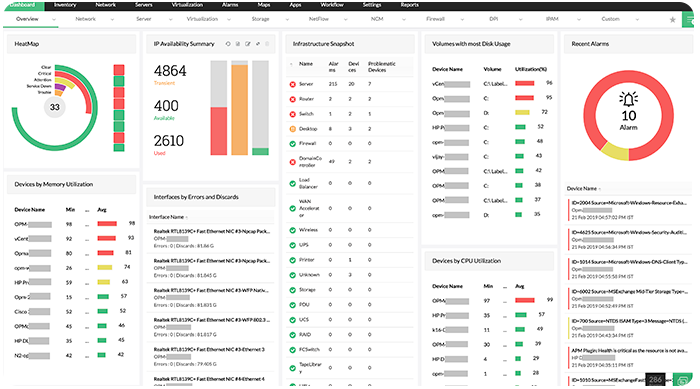Click the Router row critical status icon
The width and height of the screenshot is (700, 389).
(x=292, y=99)
